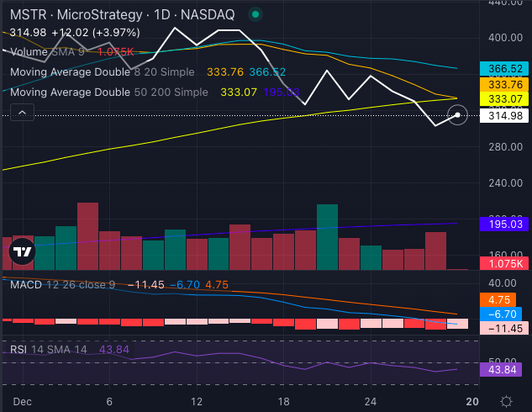
Task: Click the TradingView logo icon
Action: (x=23, y=251)
